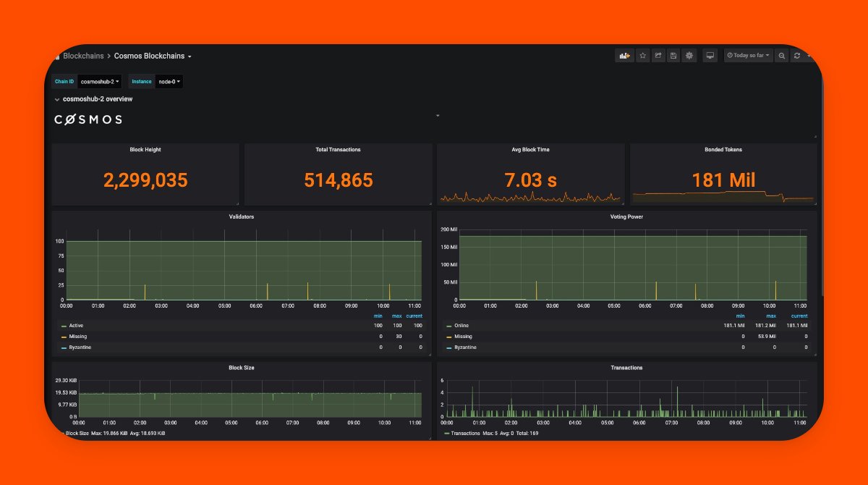Click the Total Transactions value 514,865

pos(338,180)
